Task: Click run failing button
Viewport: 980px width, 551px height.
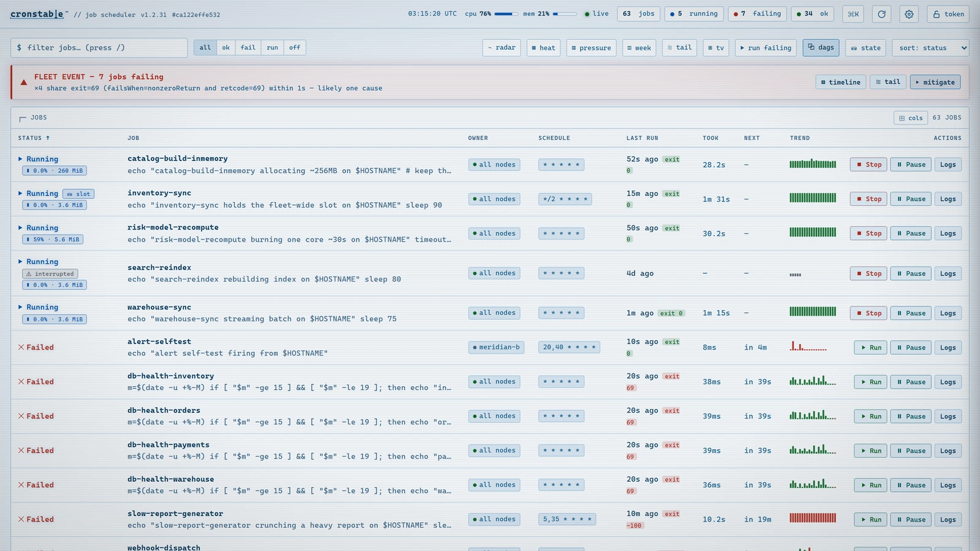Action: click(x=766, y=48)
